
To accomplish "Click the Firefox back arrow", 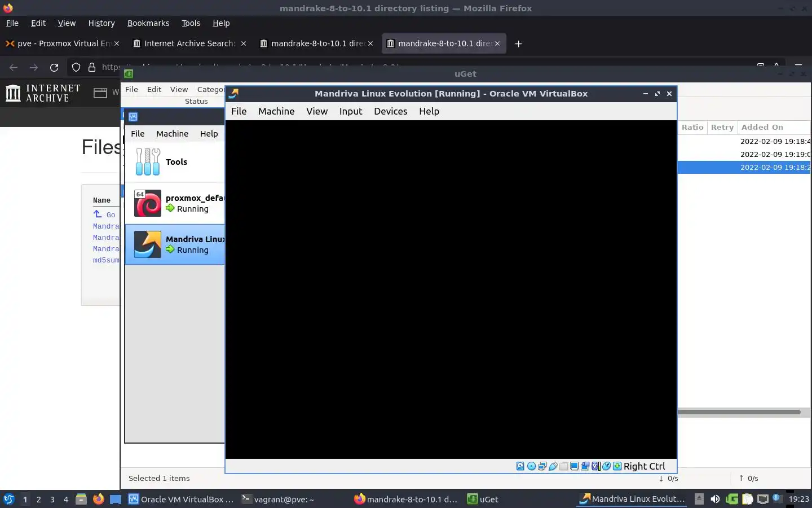I will coord(14,68).
